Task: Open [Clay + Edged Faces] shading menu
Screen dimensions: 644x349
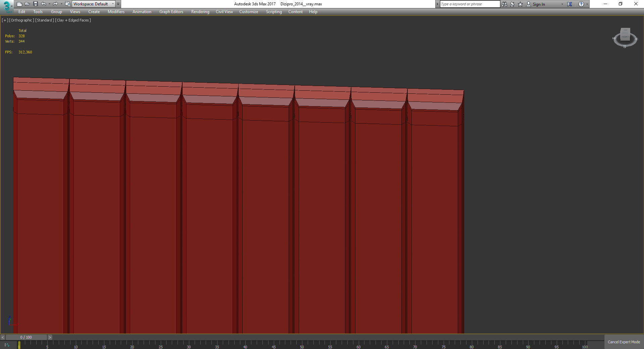Action: click(x=73, y=20)
